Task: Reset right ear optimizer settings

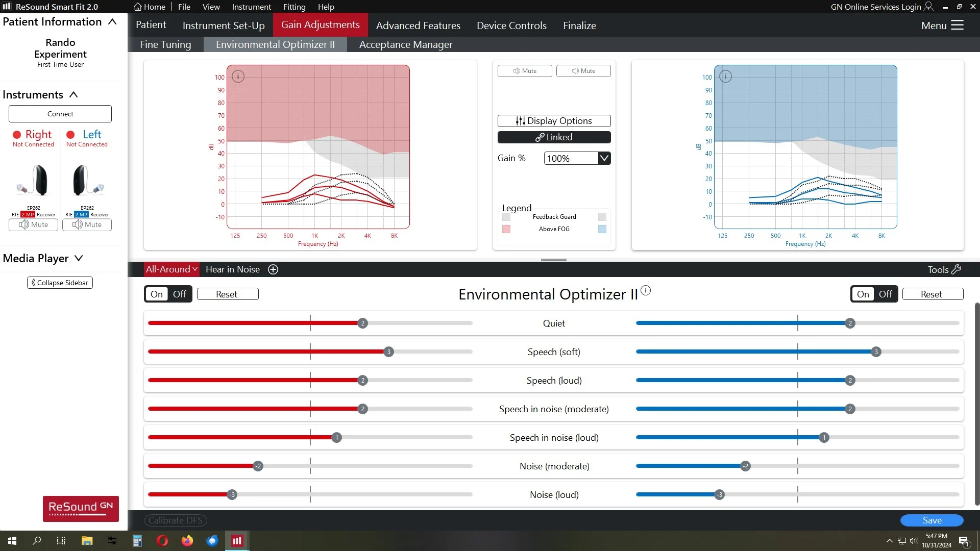Action: (x=228, y=294)
